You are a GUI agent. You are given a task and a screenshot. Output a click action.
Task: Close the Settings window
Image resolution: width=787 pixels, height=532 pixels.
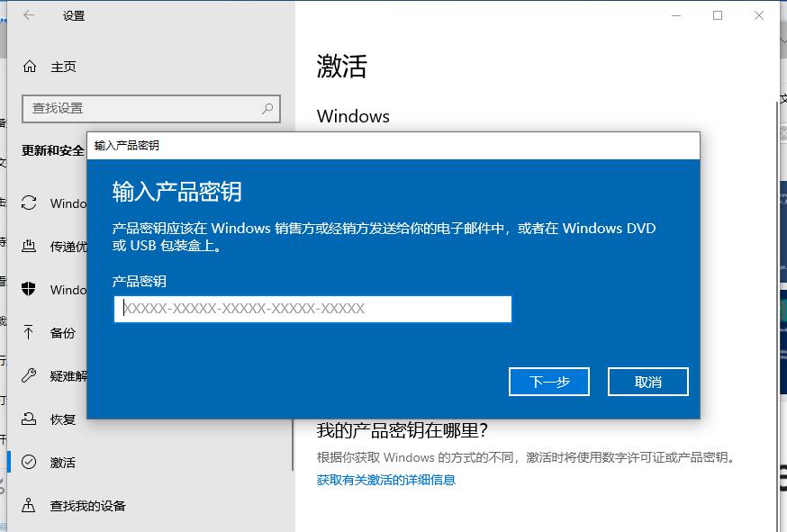pyautogui.click(x=759, y=15)
